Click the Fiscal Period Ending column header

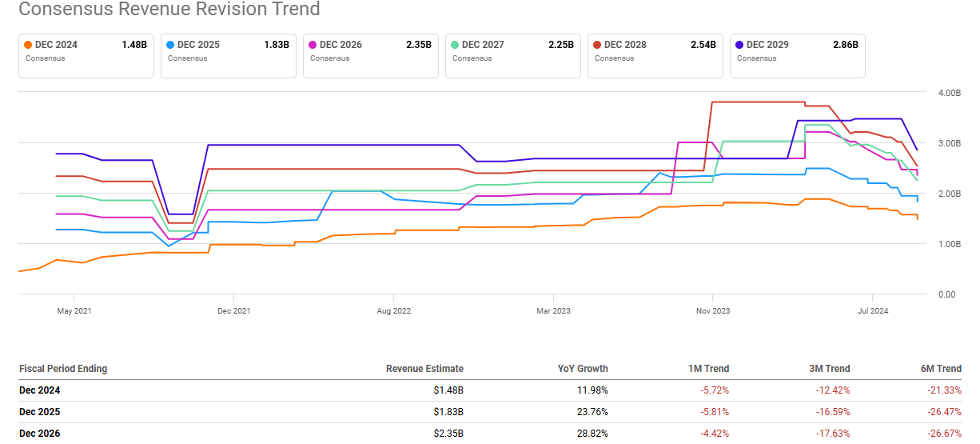coord(63,369)
